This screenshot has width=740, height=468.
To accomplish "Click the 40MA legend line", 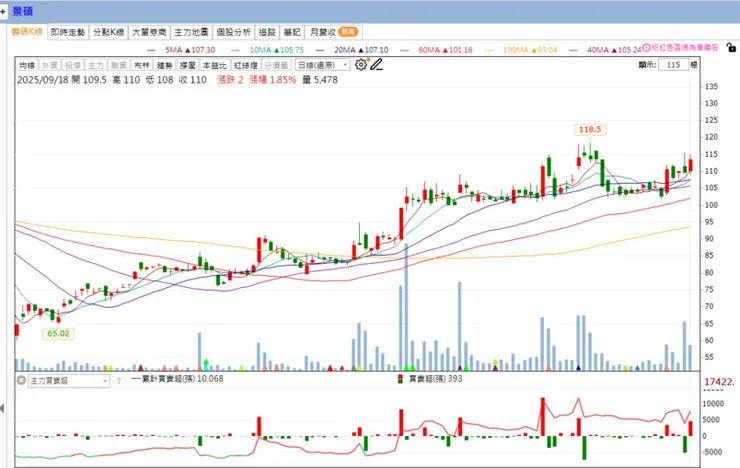I will (605, 50).
